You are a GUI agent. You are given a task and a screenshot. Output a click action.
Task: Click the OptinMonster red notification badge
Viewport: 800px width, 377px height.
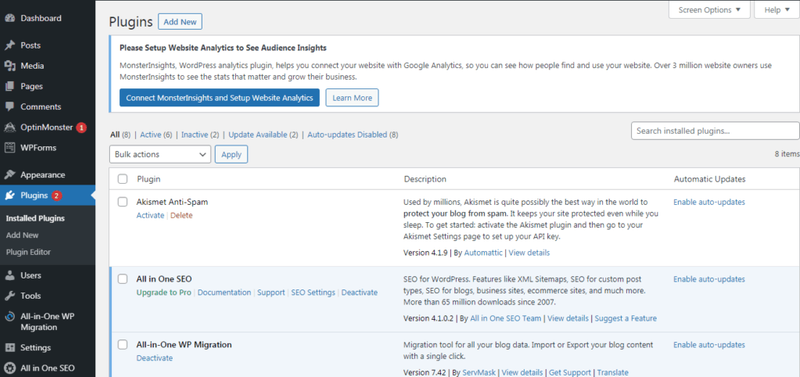82,128
